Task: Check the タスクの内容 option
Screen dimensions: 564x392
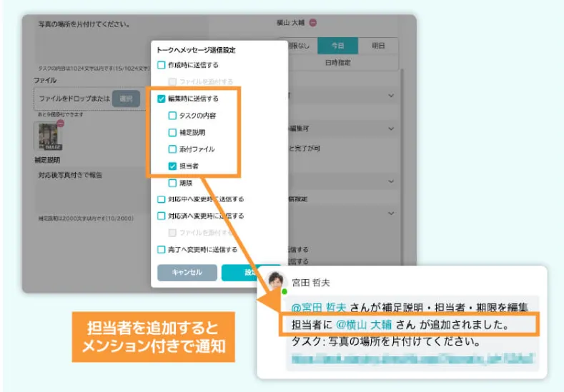Action: 172,116
